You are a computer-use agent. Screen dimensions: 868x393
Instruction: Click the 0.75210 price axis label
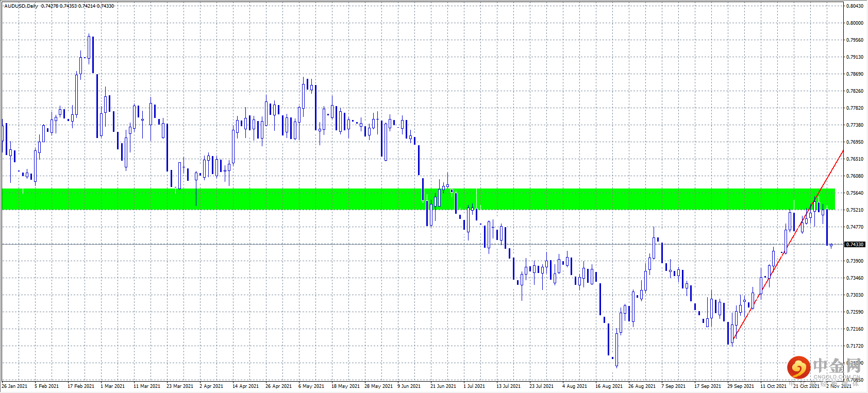pyautogui.click(x=855, y=210)
